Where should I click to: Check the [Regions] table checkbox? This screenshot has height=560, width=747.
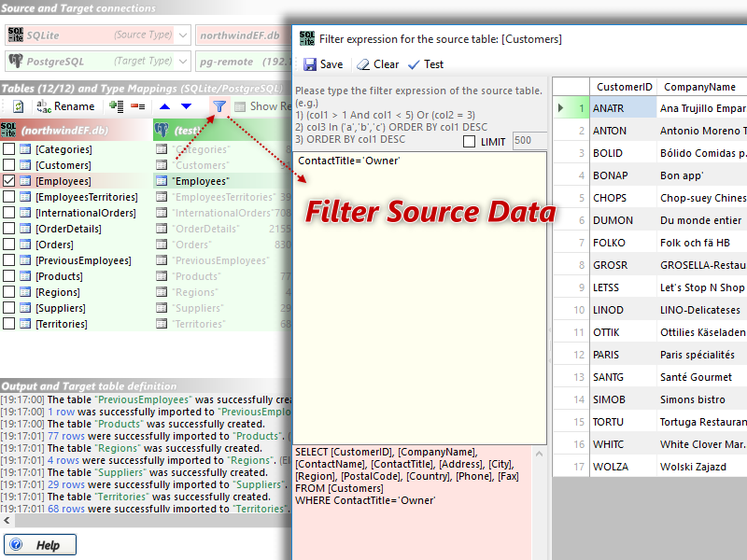8,292
